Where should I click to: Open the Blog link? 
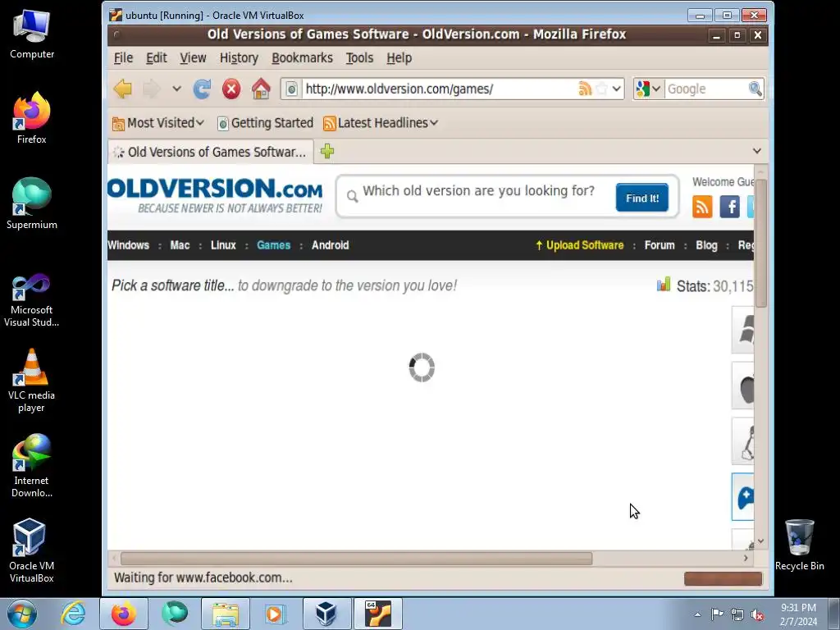coord(706,245)
